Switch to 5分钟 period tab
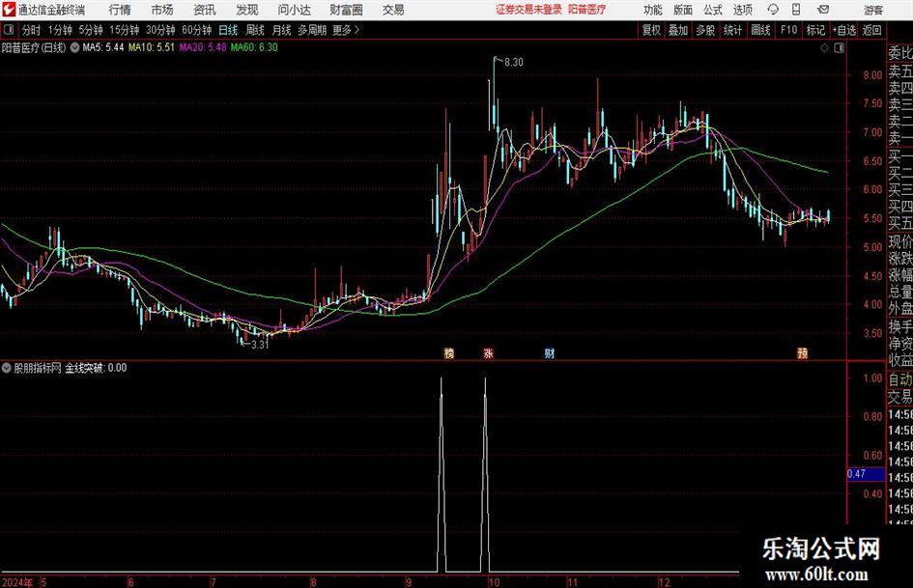The width and height of the screenshot is (913, 588). (90, 30)
